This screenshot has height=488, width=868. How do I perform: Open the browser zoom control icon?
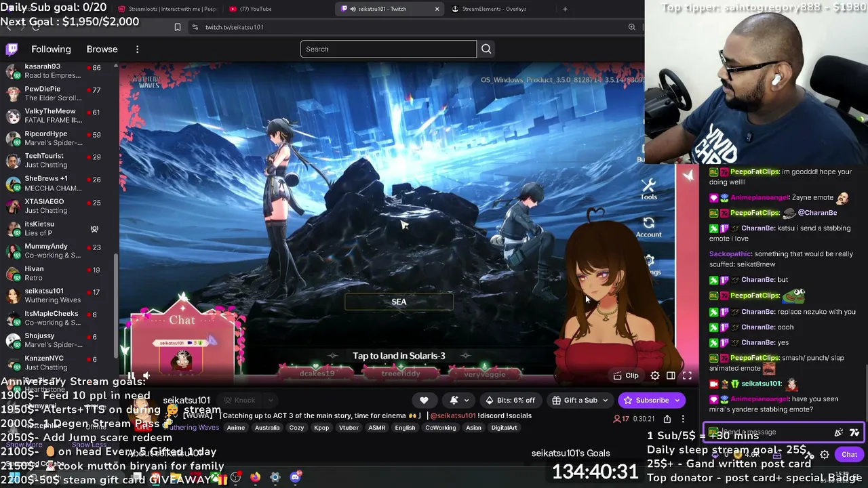631,27
